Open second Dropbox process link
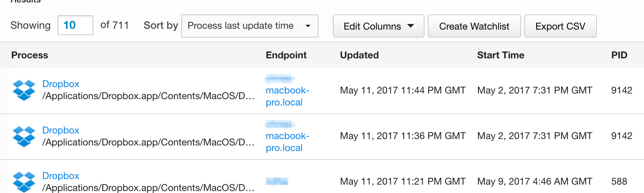 (61, 130)
